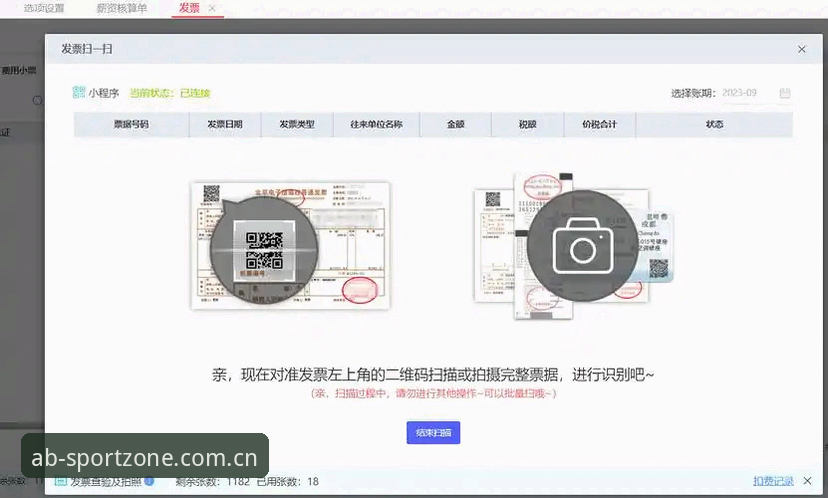Dismiss the bottom bar with its X

pyautogui.click(x=807, y=481)
